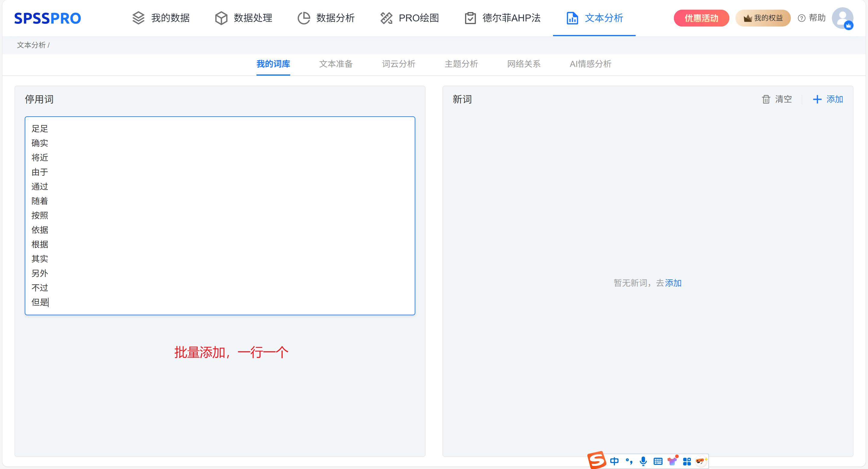Open the user avatar profile
The width and height of the screenshot is (868, 469).
[x=842, y=18]
